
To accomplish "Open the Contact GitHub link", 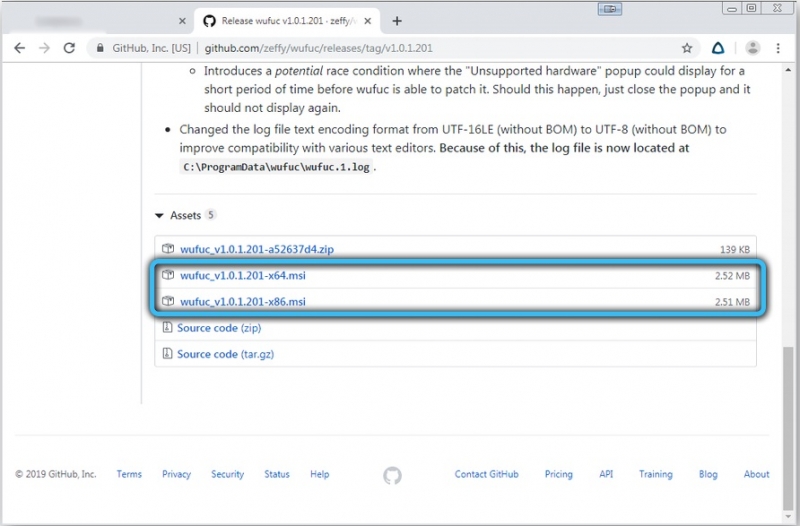I will (x=486, y=474).
